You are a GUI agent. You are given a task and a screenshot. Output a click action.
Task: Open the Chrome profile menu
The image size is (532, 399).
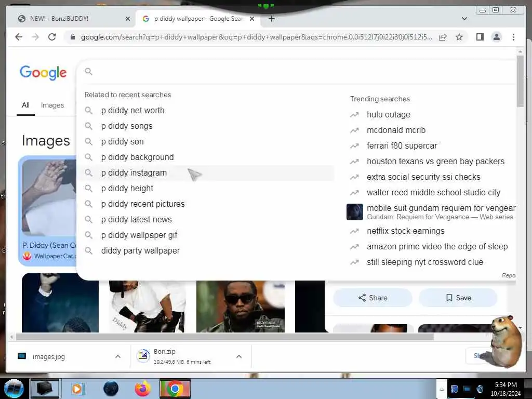pos(496,37)
